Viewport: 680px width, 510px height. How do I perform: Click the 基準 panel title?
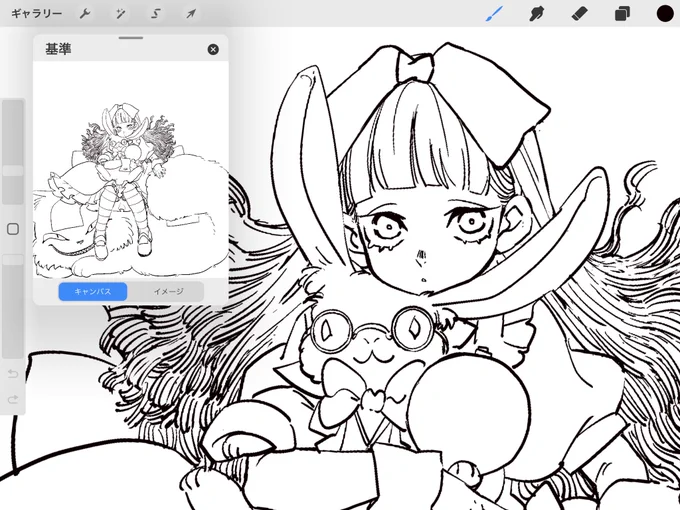tap(58, 49)
